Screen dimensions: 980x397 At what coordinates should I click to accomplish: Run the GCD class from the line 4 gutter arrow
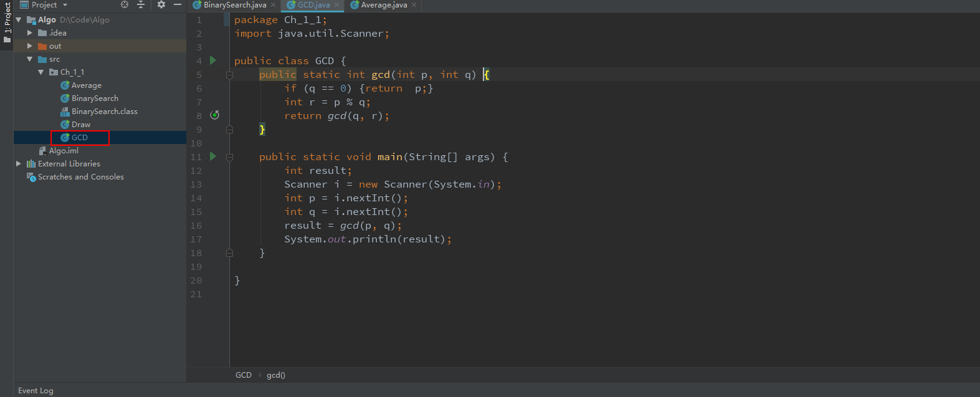coord(213,60)
